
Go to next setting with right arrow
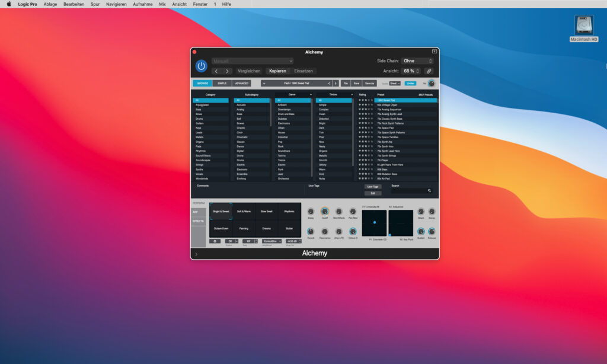[x=227, y=71]
